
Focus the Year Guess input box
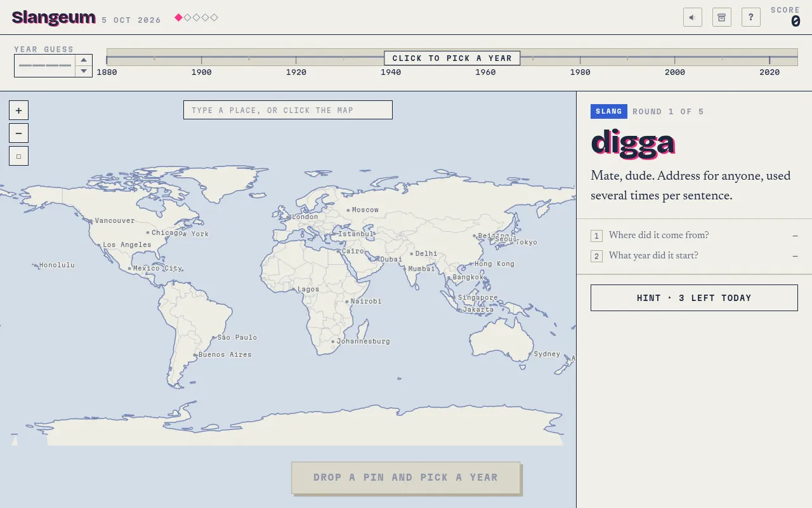(x=45, y=66)
